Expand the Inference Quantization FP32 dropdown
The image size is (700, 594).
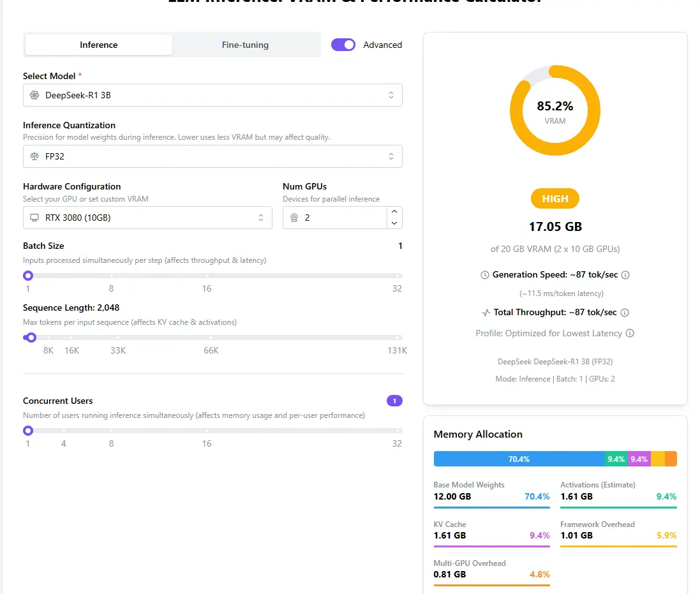[x=212, y=156]
